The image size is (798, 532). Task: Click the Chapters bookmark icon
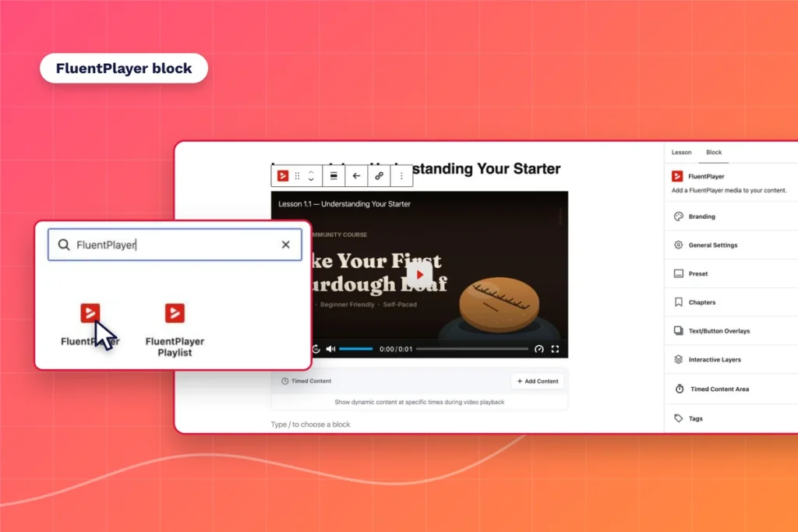[x=679, y=302]
